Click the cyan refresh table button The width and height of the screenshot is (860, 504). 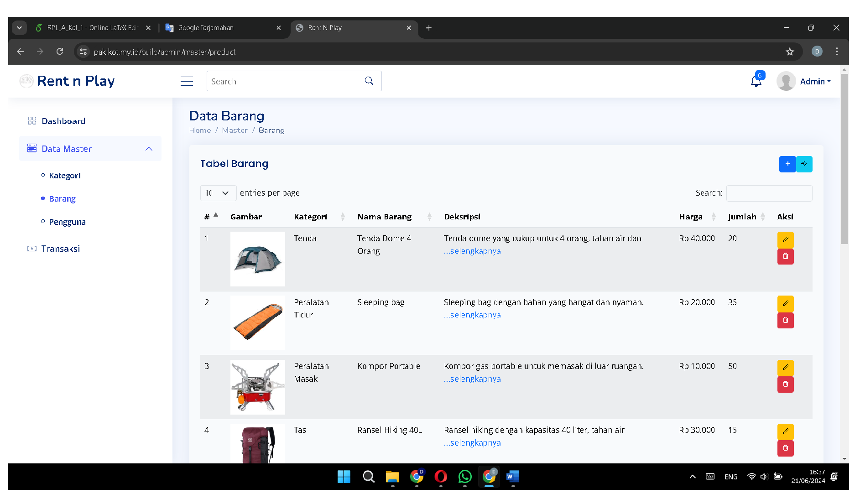(x=804, y=164)
